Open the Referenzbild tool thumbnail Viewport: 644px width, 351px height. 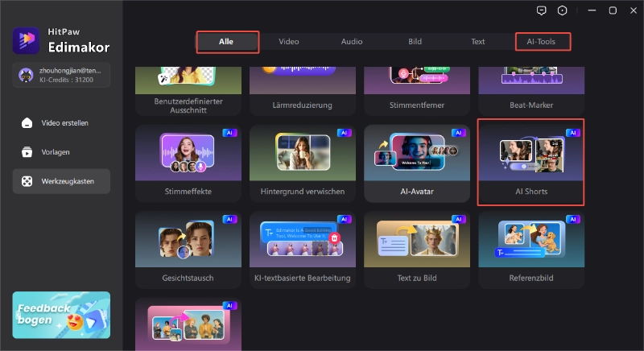click(531, 239)
